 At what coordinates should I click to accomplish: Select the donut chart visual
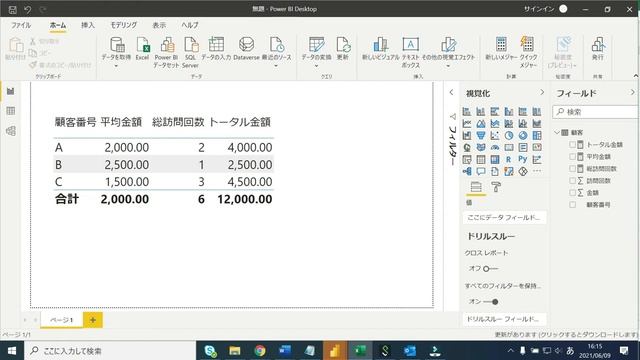coord(523,136)
